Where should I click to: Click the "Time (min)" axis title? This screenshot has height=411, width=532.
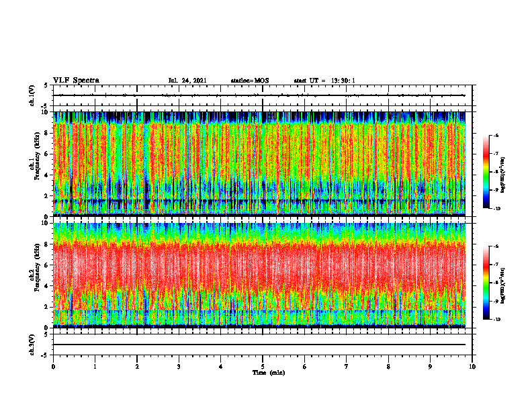point(269,373)
